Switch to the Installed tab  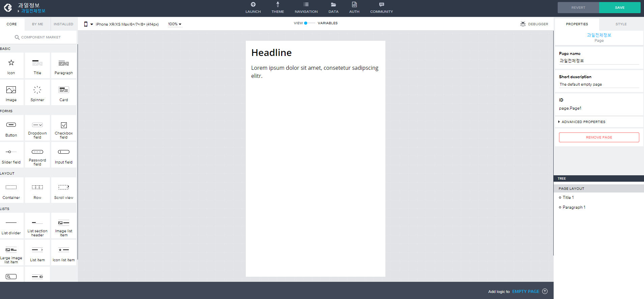point(63,24)
